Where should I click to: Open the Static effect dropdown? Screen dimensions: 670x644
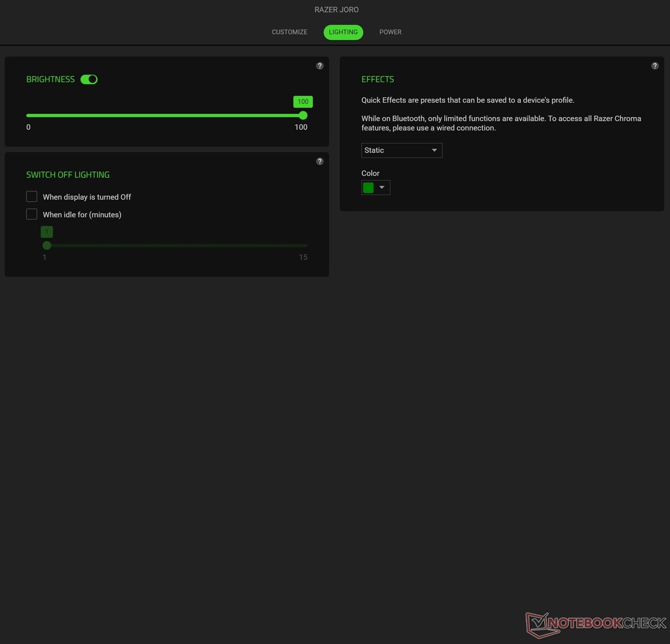coord(402,150)
